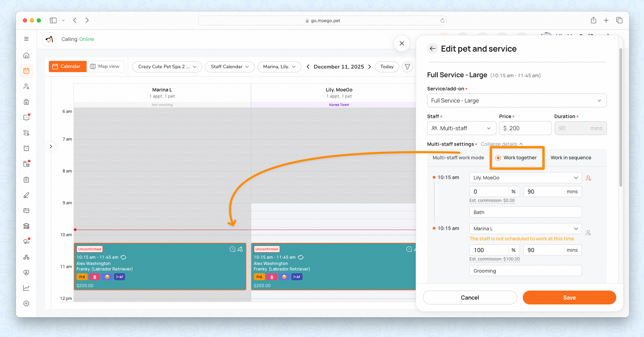The height and width of the screenshot is (337, 644).
Task: Edit Lily. MoeGo's commission percent field
Action: coord(489,192)
